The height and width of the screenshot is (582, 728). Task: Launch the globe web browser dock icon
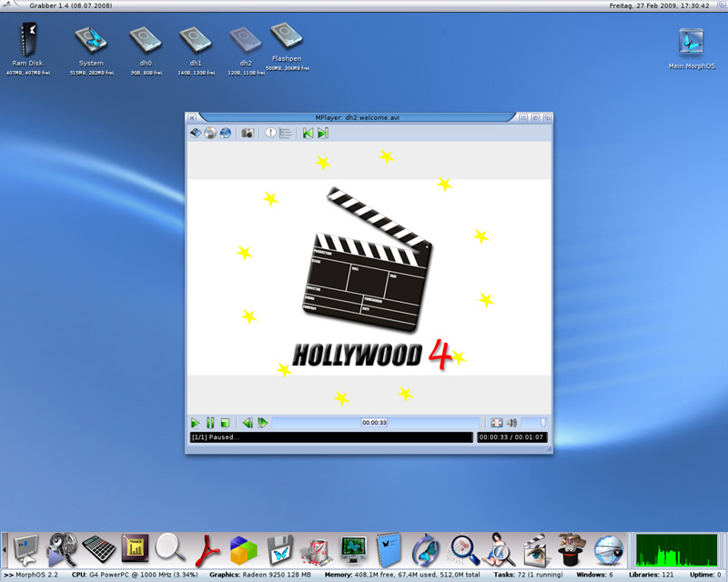[609, 550]
